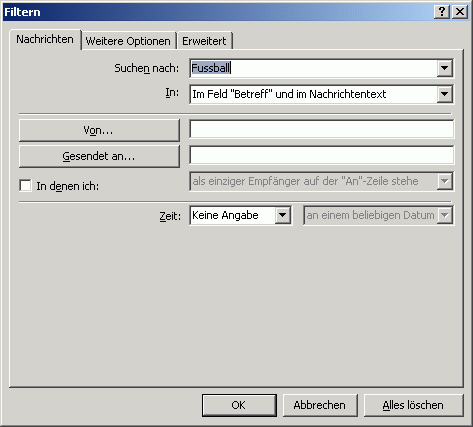473x427 pixels.
Task: Click the 'als einziger Empfänger' dropdown
Action: pyautogui.click(x=321, y=181)
